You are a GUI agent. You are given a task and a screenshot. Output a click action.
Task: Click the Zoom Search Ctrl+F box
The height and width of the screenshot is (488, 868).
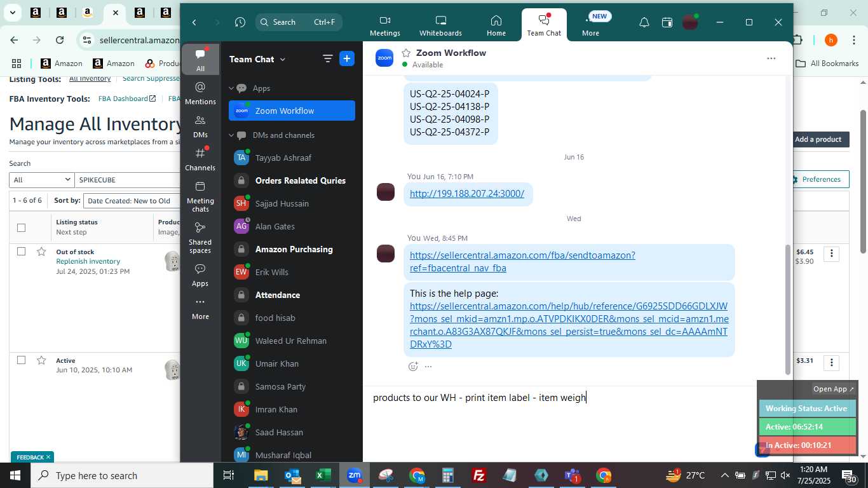tap(299, 22)
